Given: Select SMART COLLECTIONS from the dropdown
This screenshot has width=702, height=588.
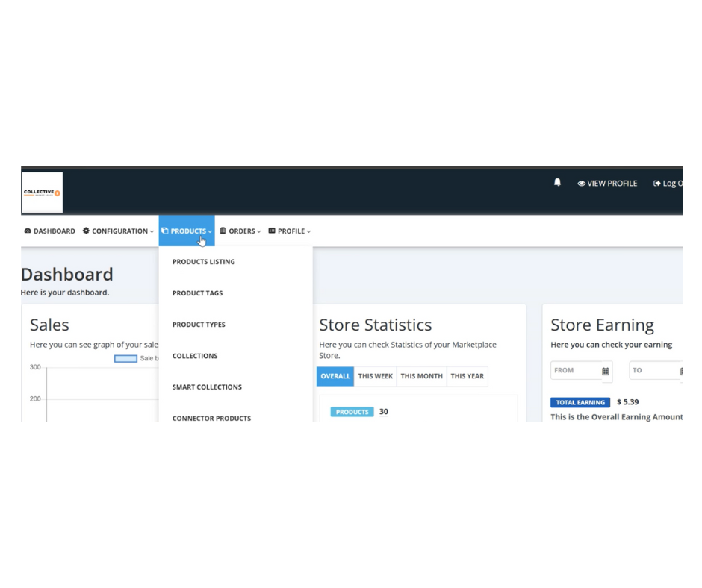Looking at the screenshot, I should coord(207,387).
